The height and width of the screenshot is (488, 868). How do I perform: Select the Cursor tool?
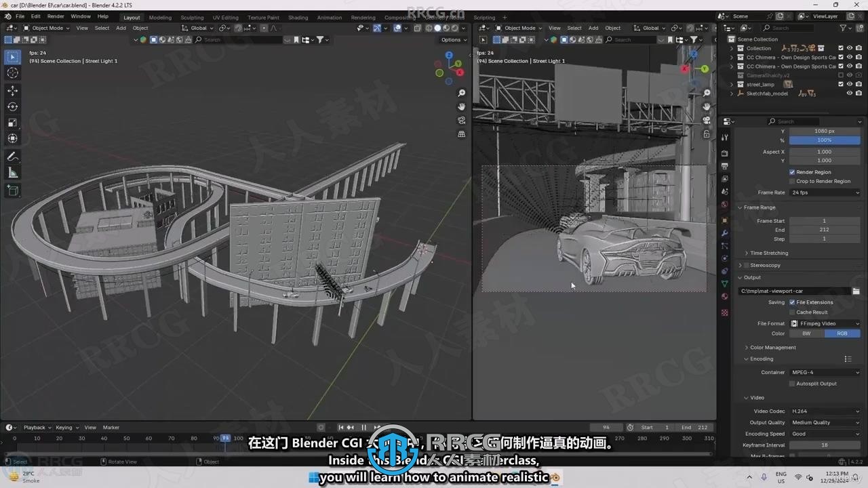[12, 73]
